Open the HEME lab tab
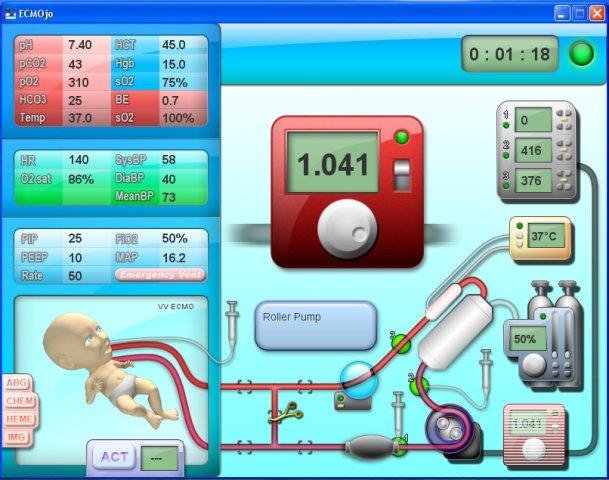The width and height of the screenshot is (609, 480). 19,419
